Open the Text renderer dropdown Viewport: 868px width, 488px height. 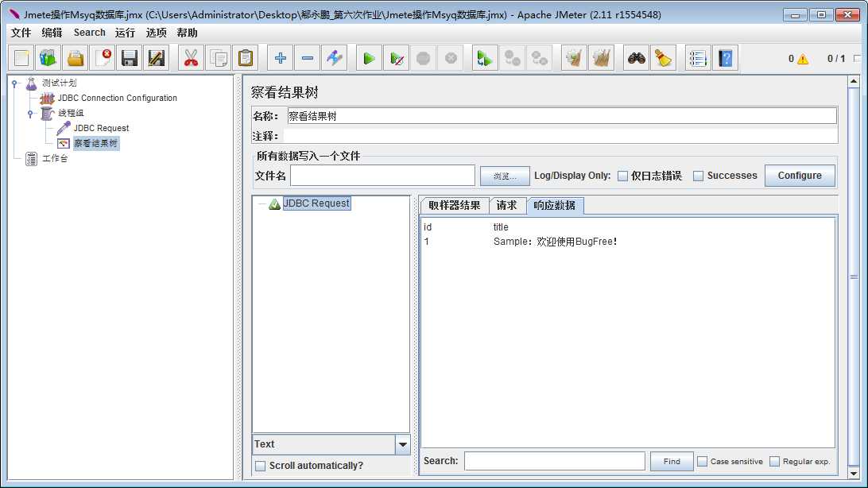point(402,444)
